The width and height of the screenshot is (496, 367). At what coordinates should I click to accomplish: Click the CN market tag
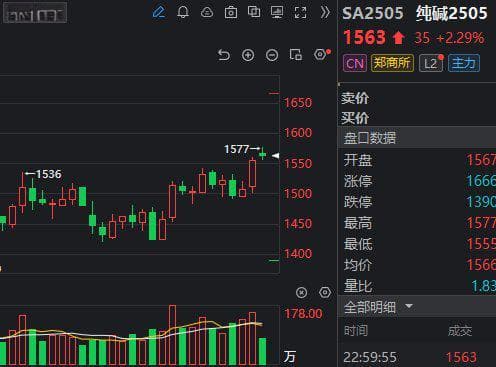(355, 63)
